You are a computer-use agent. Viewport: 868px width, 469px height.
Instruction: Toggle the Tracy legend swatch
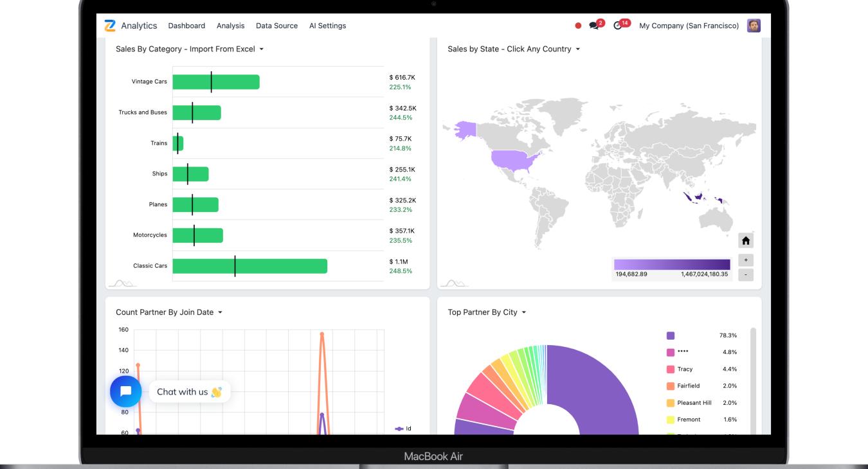(671, 369)
